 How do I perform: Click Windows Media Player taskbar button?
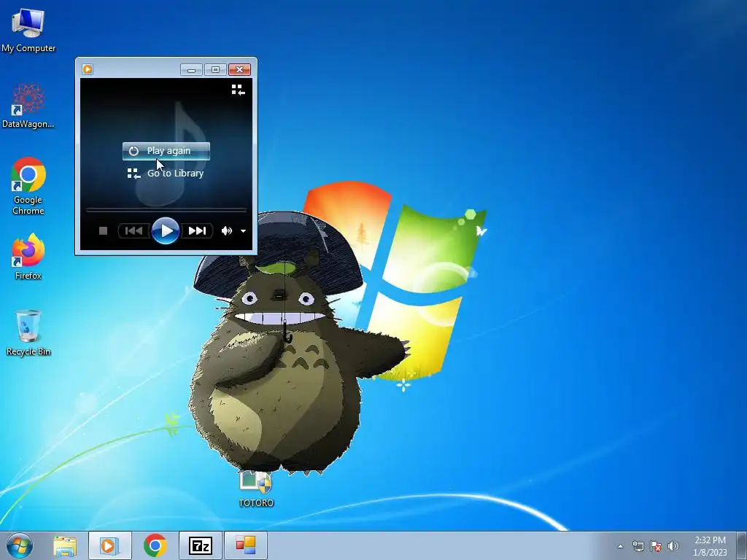pyautogui.click(x=109, y=545)
